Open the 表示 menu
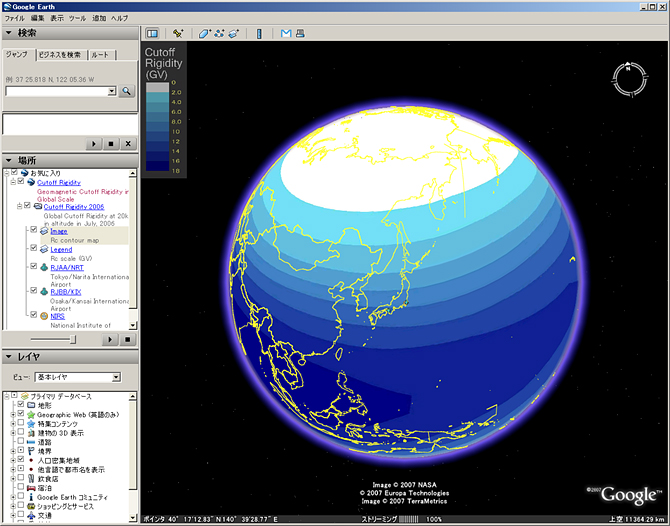The height and width of the screenshot is (526, 670). click(x=57, y=18)
